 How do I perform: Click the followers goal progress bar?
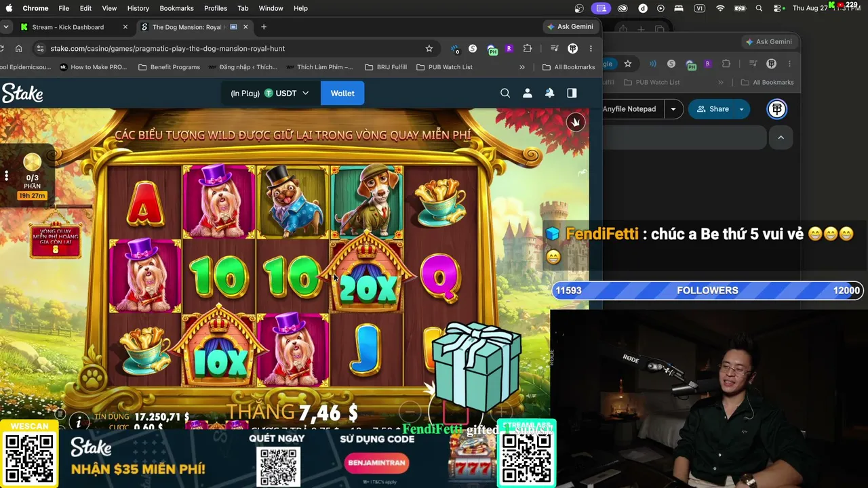707,290
